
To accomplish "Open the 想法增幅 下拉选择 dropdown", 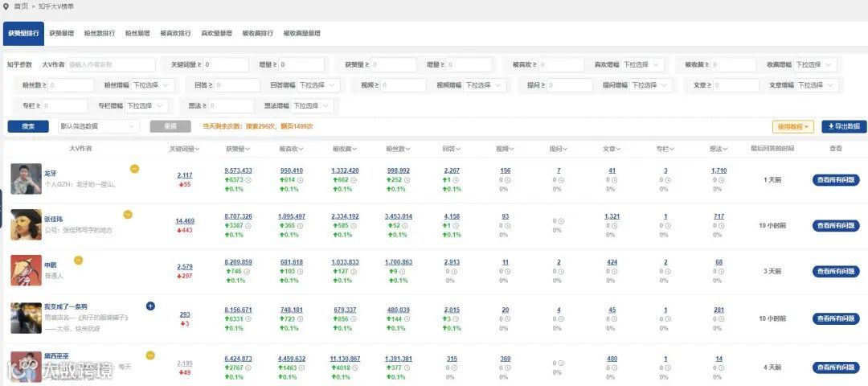I will pos(313,106).
